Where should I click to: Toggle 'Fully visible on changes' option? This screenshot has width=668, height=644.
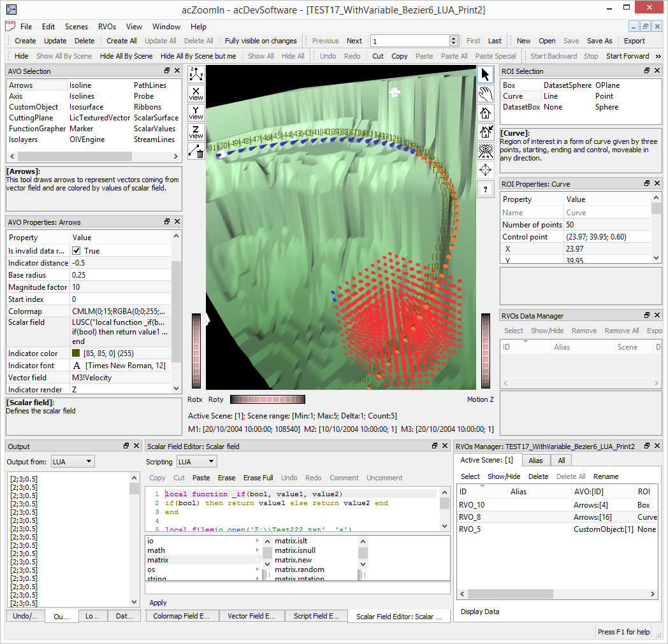click(261, 41)
